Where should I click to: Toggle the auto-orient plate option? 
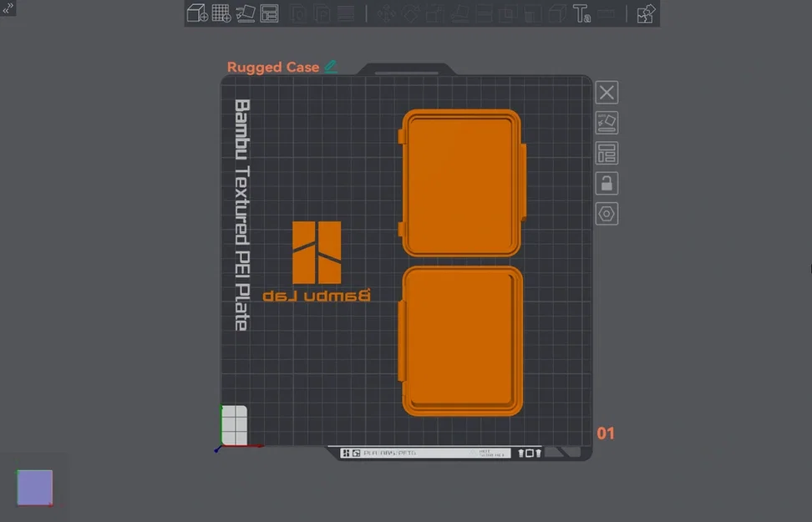606,122
